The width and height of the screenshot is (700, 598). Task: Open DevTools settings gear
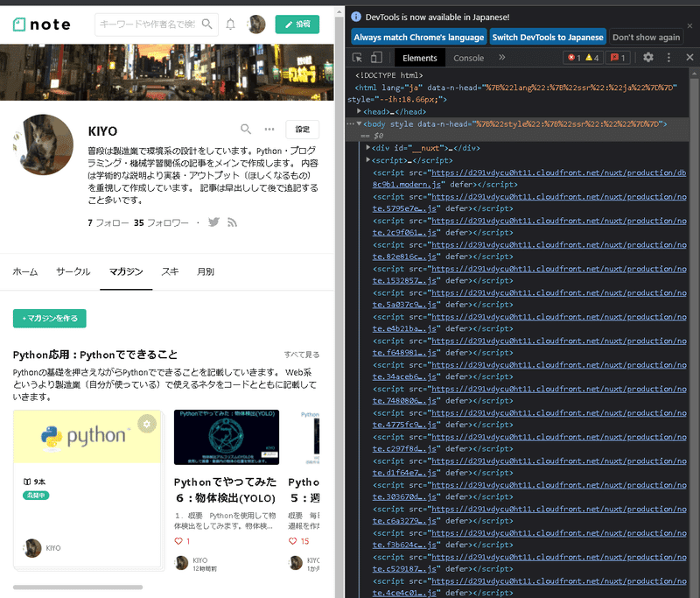pyautogui.click(x=648, y=57)
